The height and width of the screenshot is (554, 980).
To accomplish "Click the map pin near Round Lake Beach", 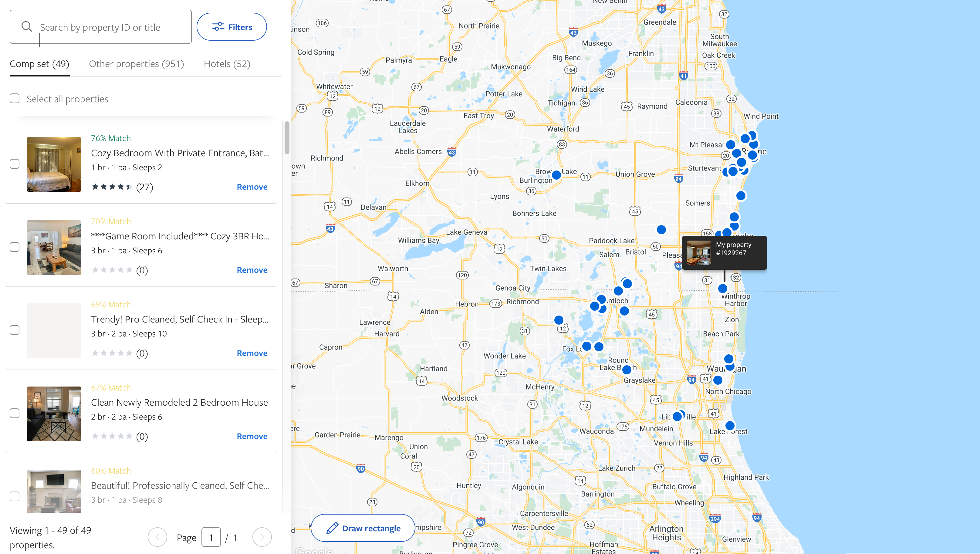I will click(627, 370).
